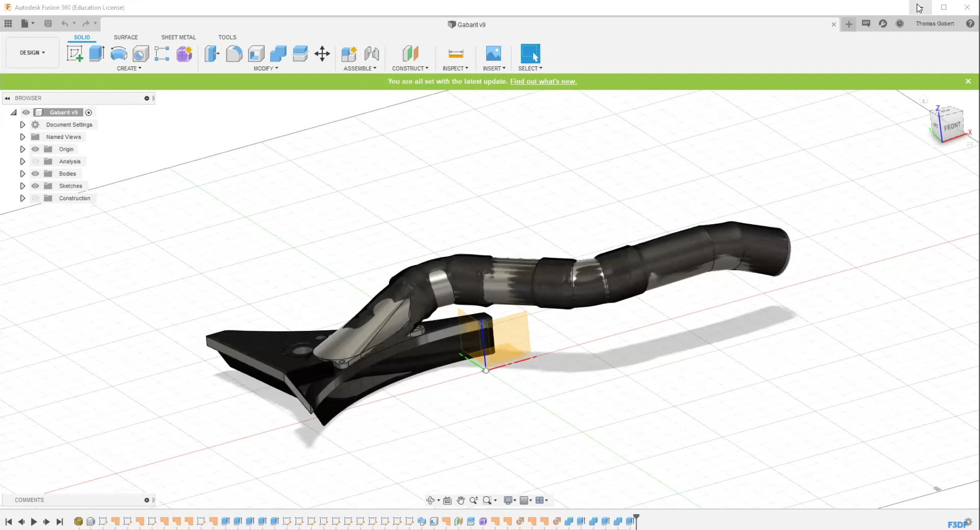The width and height of the screenshot is (980, 530).
Task: Switch to the SHEET METAL tab
Action: pos(178,38)
